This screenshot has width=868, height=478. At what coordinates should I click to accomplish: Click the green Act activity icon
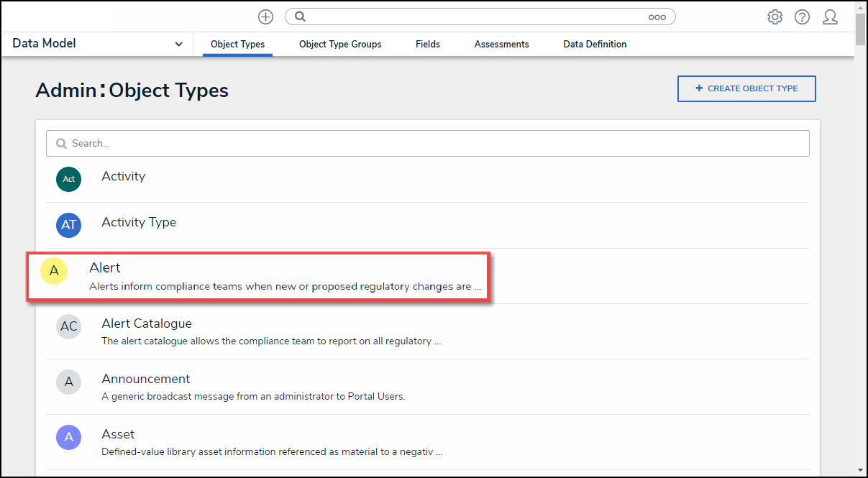coord(68,179)
